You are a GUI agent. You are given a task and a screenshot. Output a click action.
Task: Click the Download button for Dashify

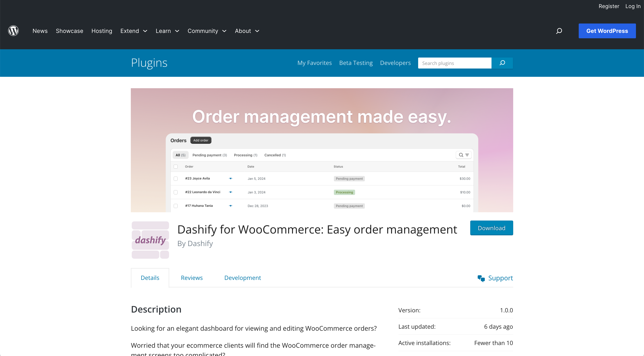coord(492,228)
